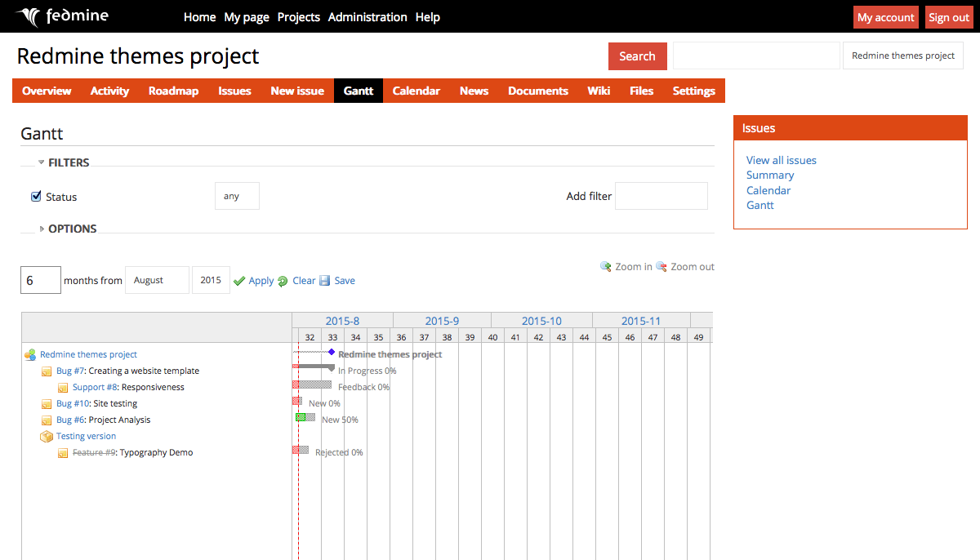Click the green Apply checkmark icon

pyautogui.click(x=239, y=281)
